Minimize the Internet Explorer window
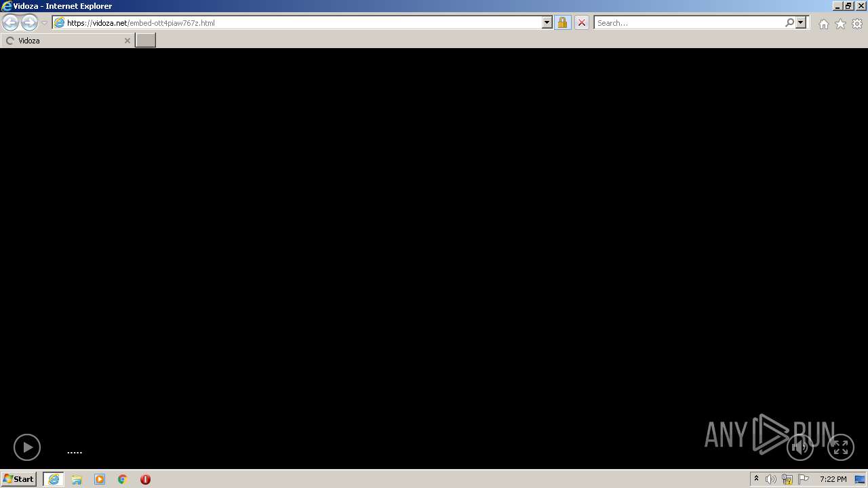868x488 pixels. click(837, 6)
